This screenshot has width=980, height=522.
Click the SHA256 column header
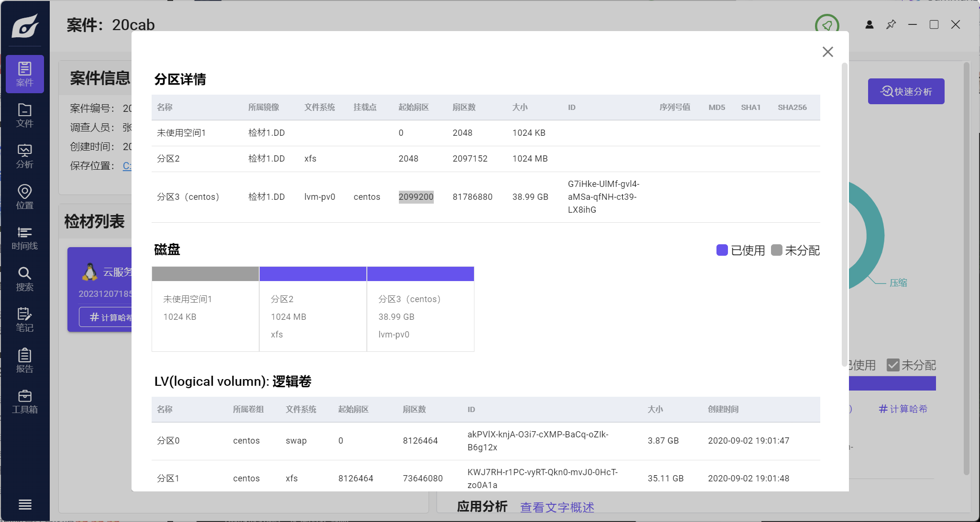[792, 107]
